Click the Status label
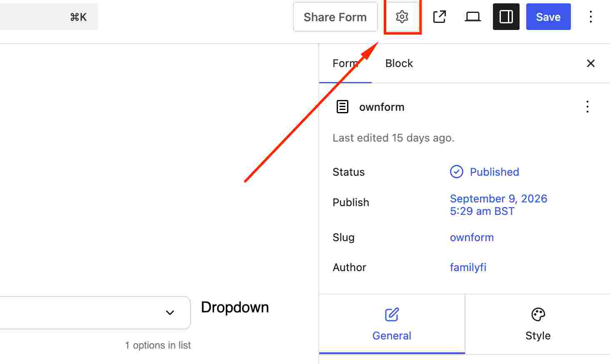Screen dimensions: 610x364 pos(349,172)
